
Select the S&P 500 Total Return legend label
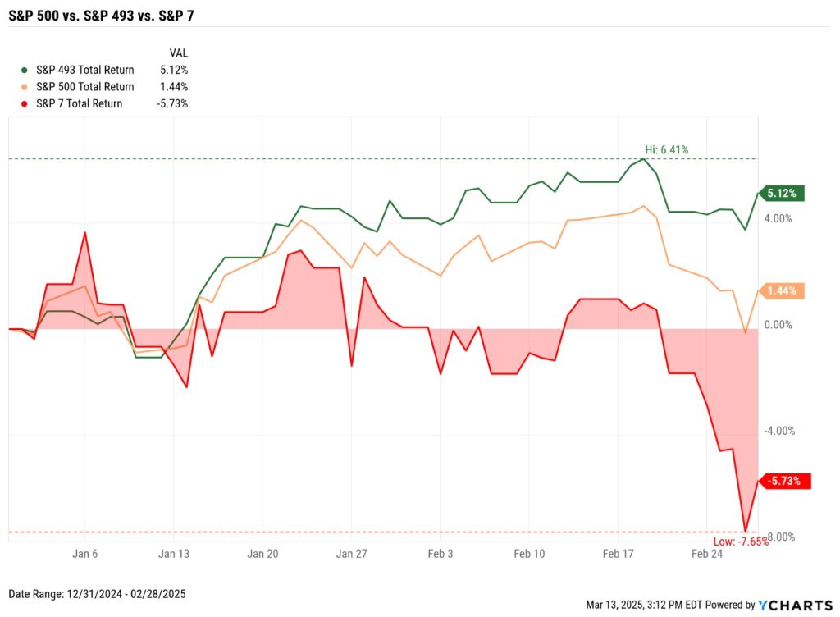pos(85,87)
